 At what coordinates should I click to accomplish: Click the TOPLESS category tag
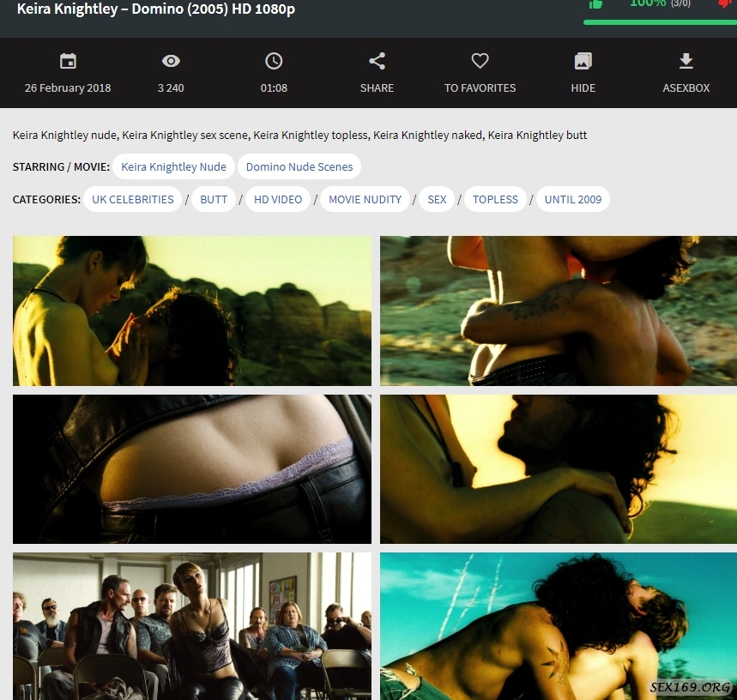495,199
